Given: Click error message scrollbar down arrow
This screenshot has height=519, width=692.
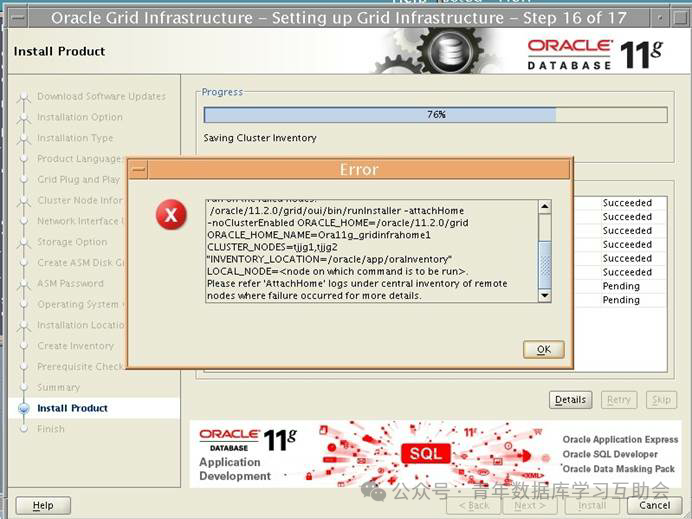Looking at the screenshot, I should pyautogui.click(x=545, y=295).
